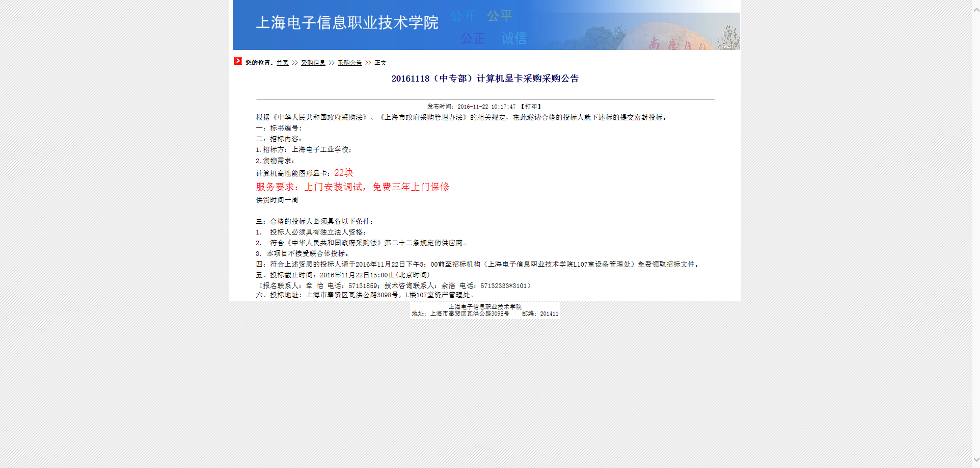The width and height of the screenshot is (980, 468).
Task: Click the 正文 breadcrumb text
Action: (x=380, y=63)
